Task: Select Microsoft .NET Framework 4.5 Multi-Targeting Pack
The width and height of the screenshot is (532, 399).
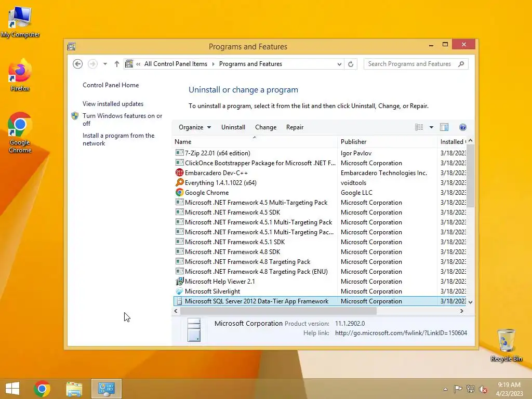Action: 320,203
